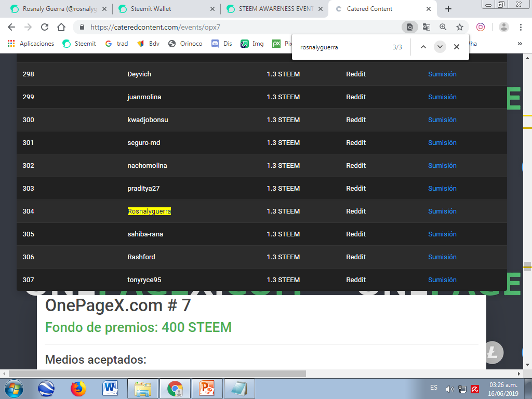Open the Notepad taskbar item
Viewport: 532px width, 399px height.
(240, 389)
